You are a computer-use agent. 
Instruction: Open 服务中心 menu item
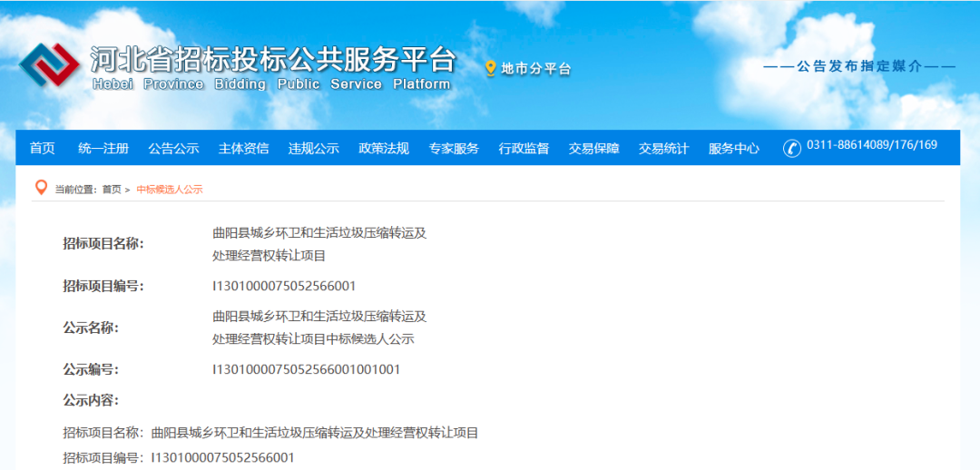(x=733, y=148)
